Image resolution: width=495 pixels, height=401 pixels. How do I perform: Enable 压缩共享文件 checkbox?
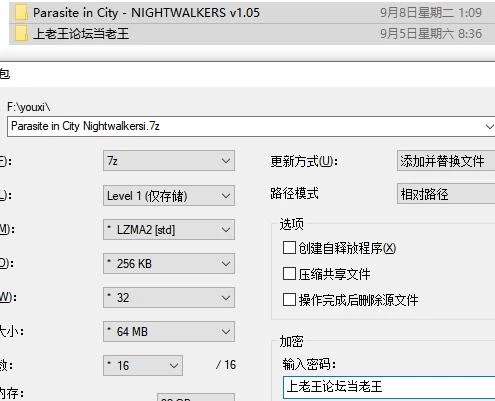[x=289, y=274]
